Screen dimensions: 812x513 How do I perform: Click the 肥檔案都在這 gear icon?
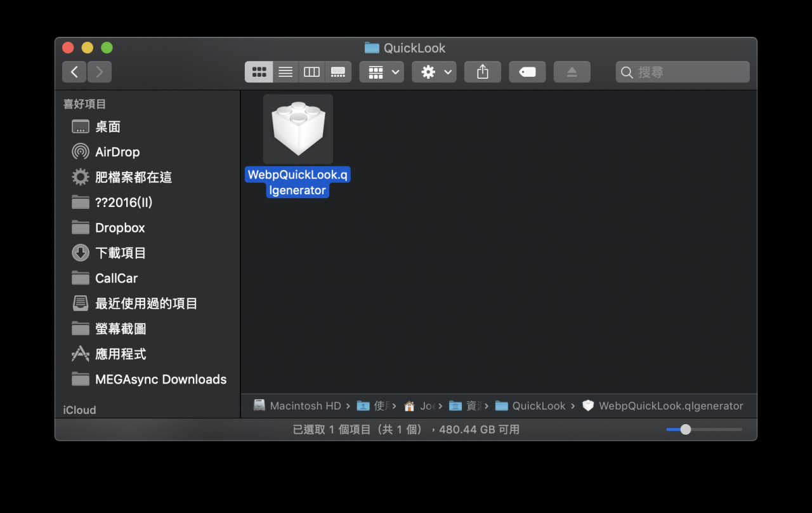tap(81, 177)
